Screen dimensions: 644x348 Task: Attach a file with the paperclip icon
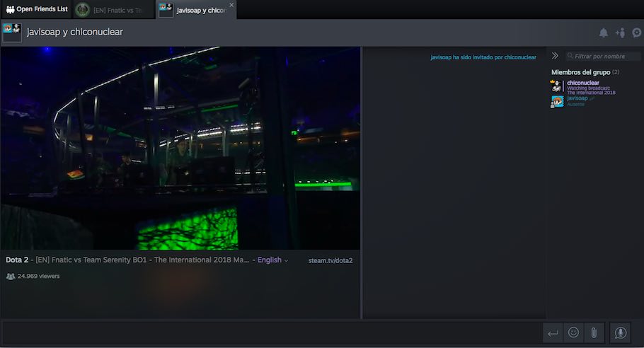[x=594, y=332]
